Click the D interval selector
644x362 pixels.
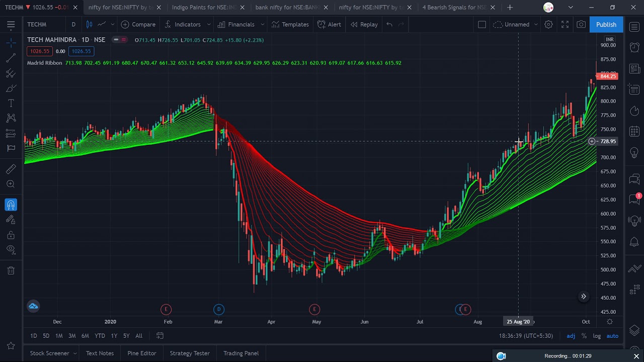coord(73,24)
